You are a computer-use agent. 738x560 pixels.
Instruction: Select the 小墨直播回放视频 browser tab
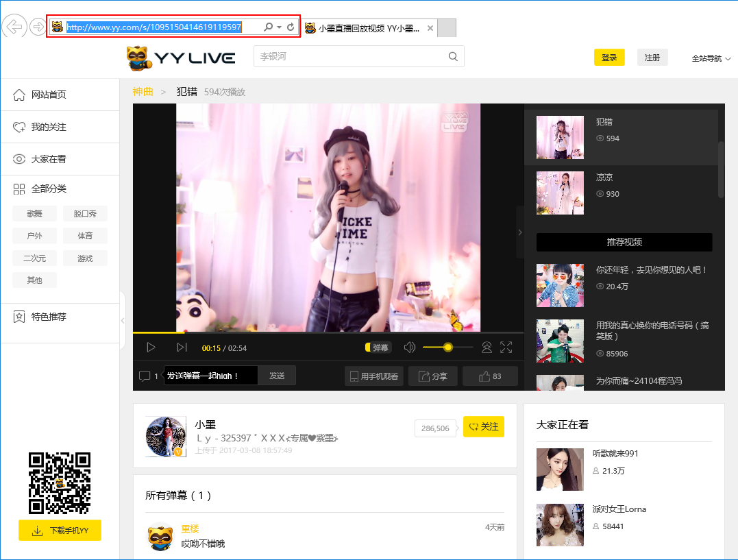click(x=369, y=28)
